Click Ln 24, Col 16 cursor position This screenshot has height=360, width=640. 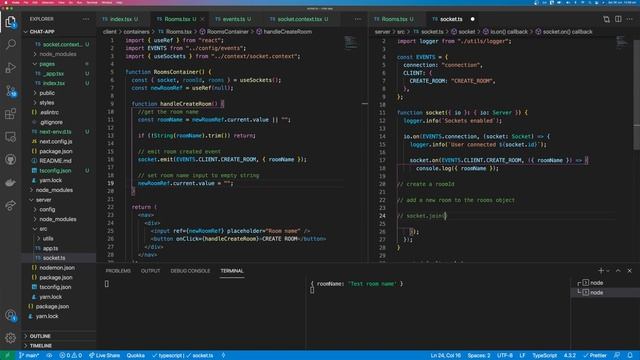click(446, 356)
